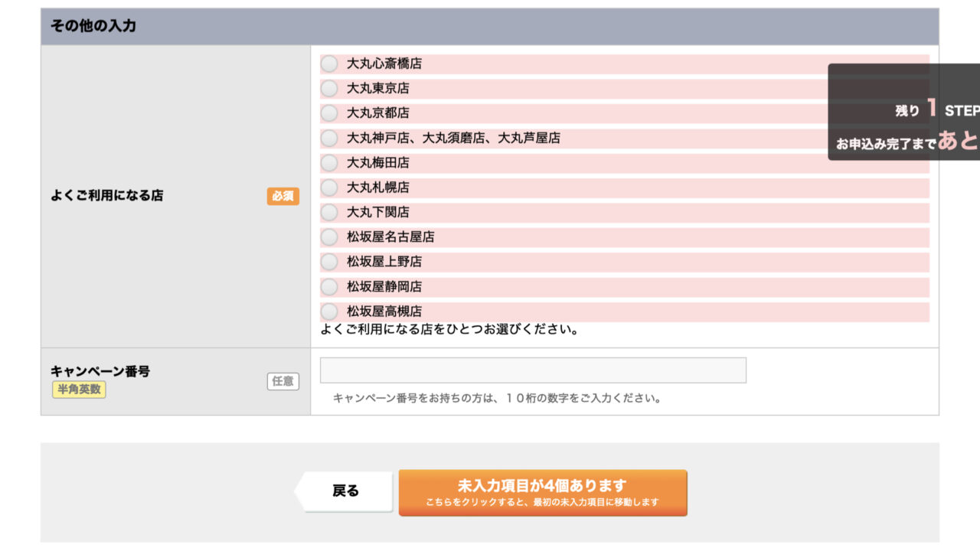Click the 任意 optional badge
Image resolution: width=980 pixels, height=551 pixels.
[x=283, y=381]
